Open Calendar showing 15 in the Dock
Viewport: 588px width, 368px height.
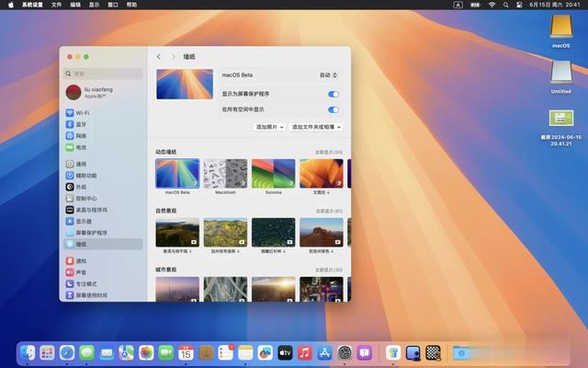[186, 352]
